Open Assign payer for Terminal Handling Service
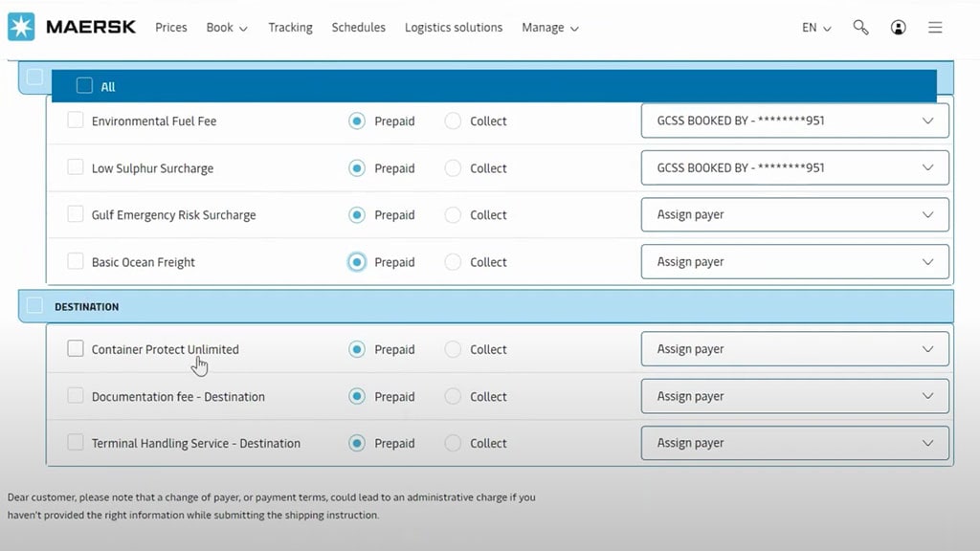The height and width of the screenshot is (551, 980). pyautogui.click(x=794, y=443)
